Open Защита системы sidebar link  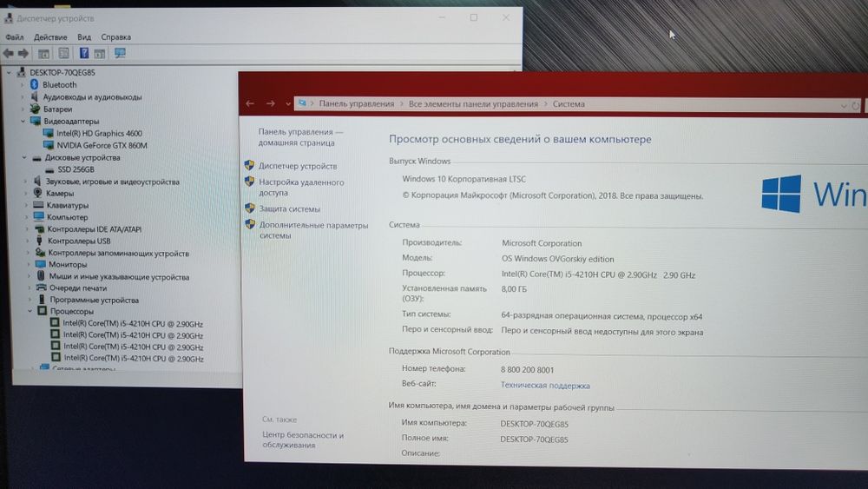click(x=290, y=209)
